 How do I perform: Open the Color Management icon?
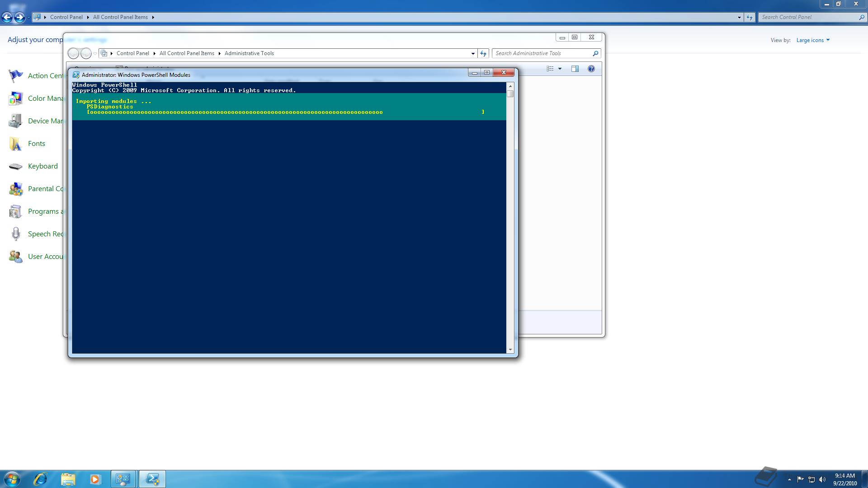(x=16, y=99)
